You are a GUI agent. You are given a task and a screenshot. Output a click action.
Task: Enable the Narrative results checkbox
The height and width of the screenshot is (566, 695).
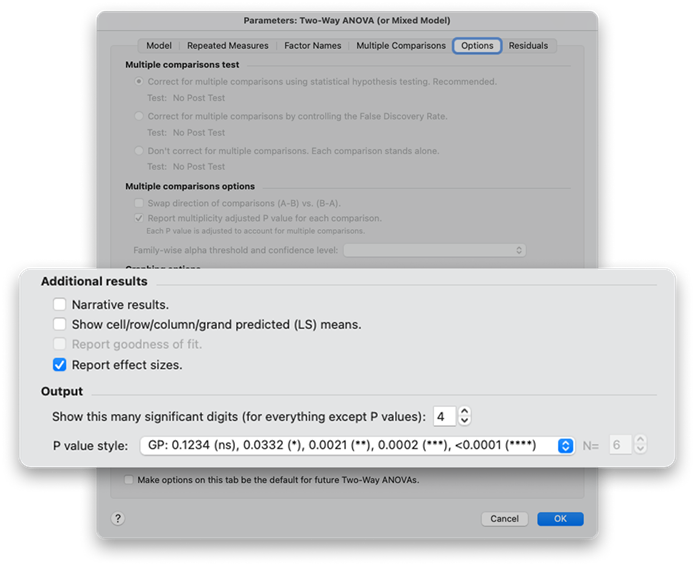pyautogui.click(x=60, y=304)
